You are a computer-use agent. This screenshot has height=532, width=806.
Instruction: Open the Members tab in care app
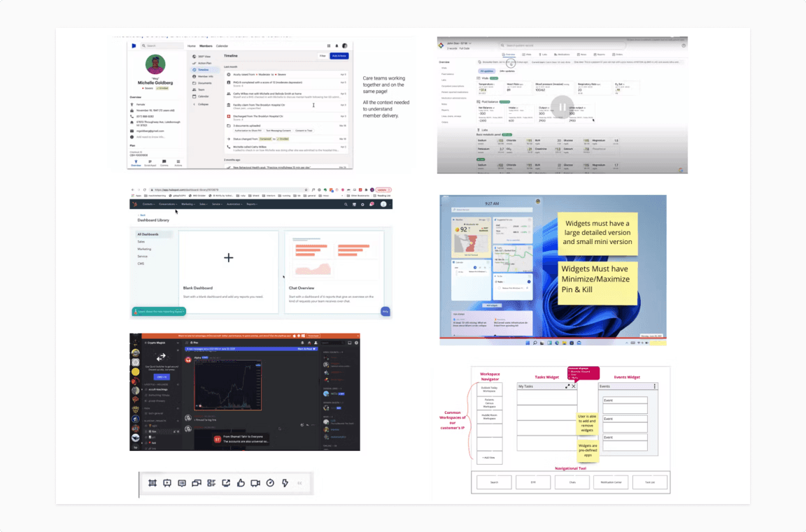point(206,45)
